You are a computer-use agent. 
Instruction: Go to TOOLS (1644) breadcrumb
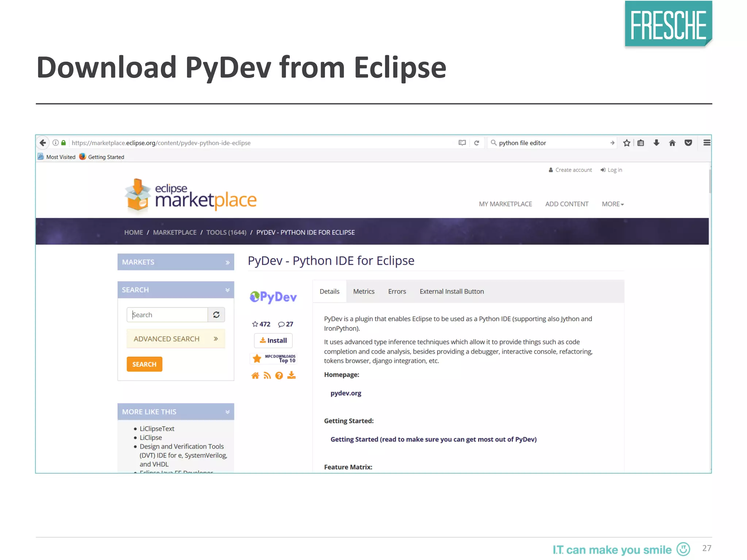pos(226,232)
